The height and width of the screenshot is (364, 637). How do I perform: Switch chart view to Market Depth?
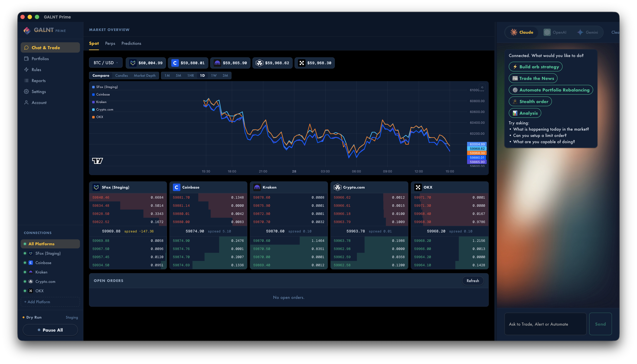point(145,75)
